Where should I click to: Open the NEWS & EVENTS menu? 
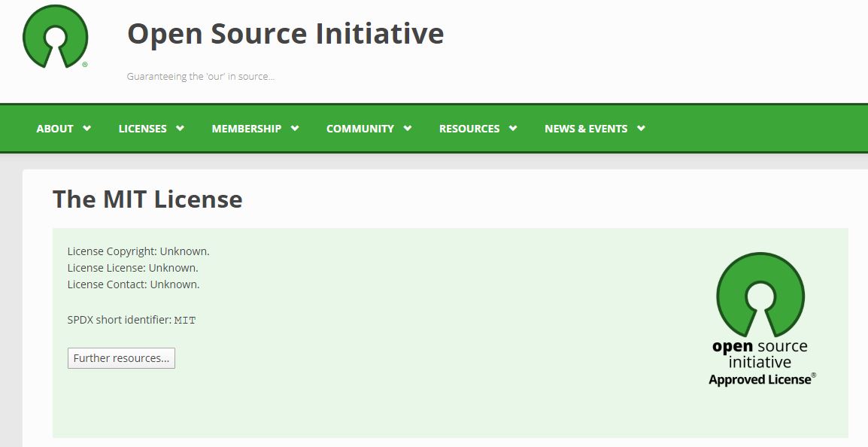[587, 128]
